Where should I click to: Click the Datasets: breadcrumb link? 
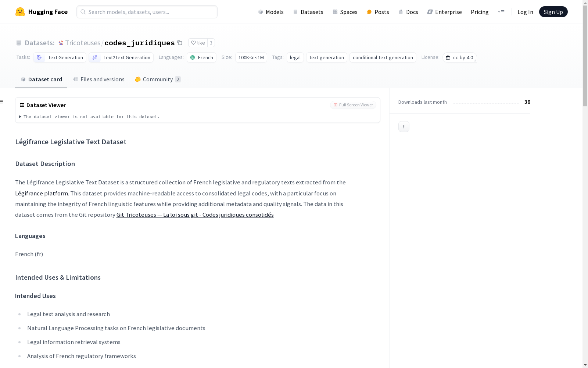click(40, 43)
